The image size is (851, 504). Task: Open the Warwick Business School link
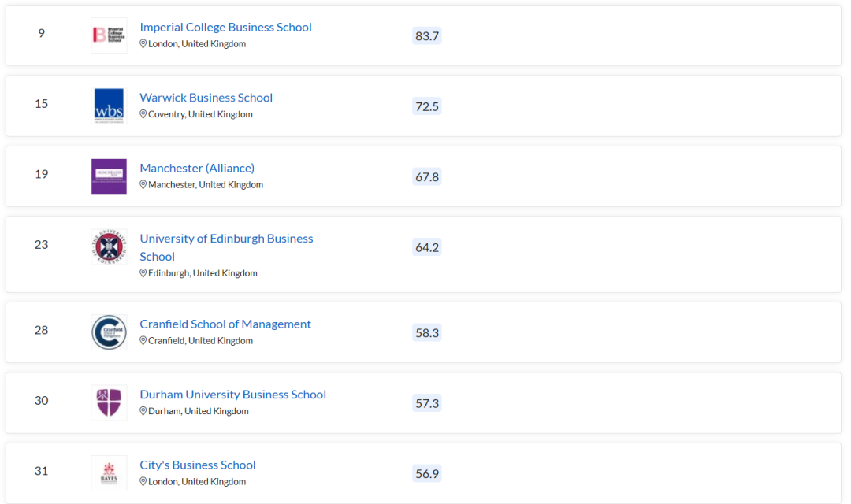pyautogui.click(x=206, y=98)
